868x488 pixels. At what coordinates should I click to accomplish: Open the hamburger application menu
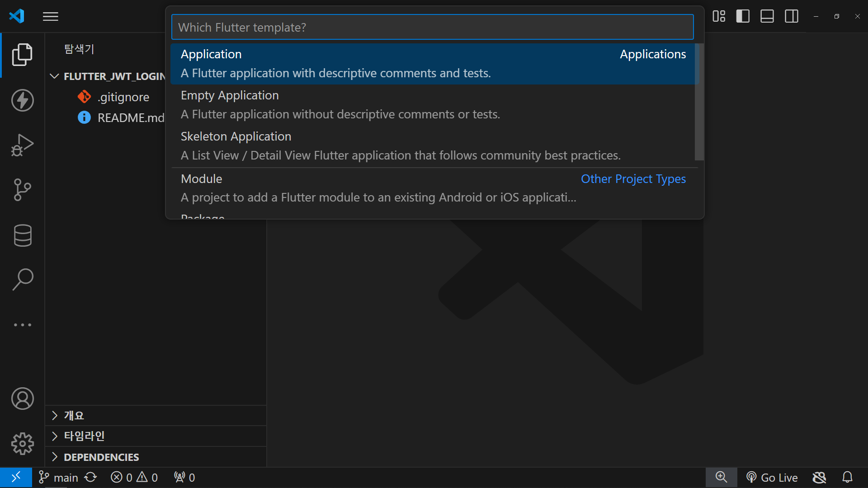[x=51, y=17]
